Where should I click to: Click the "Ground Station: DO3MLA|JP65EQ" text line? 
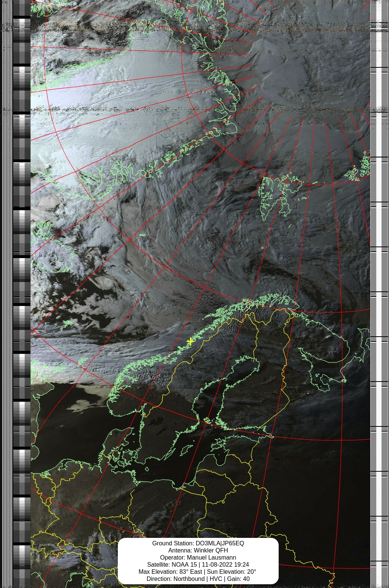198,543
